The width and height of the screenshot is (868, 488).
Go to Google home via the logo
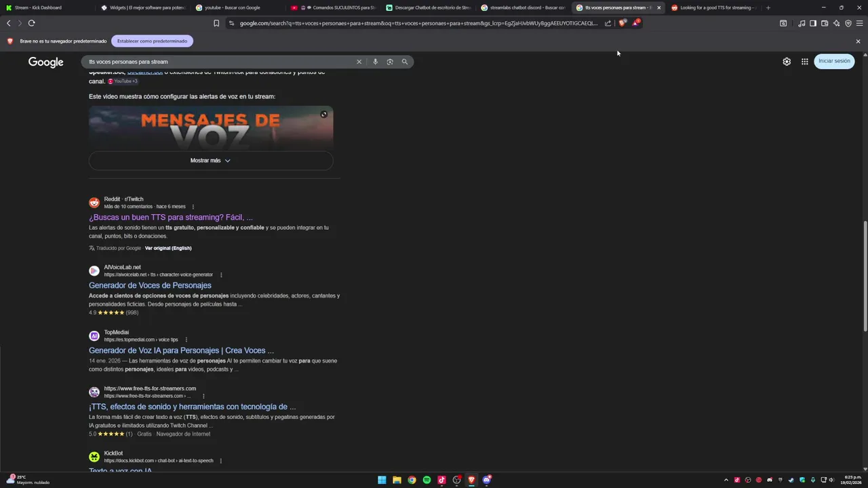(45, 62)
